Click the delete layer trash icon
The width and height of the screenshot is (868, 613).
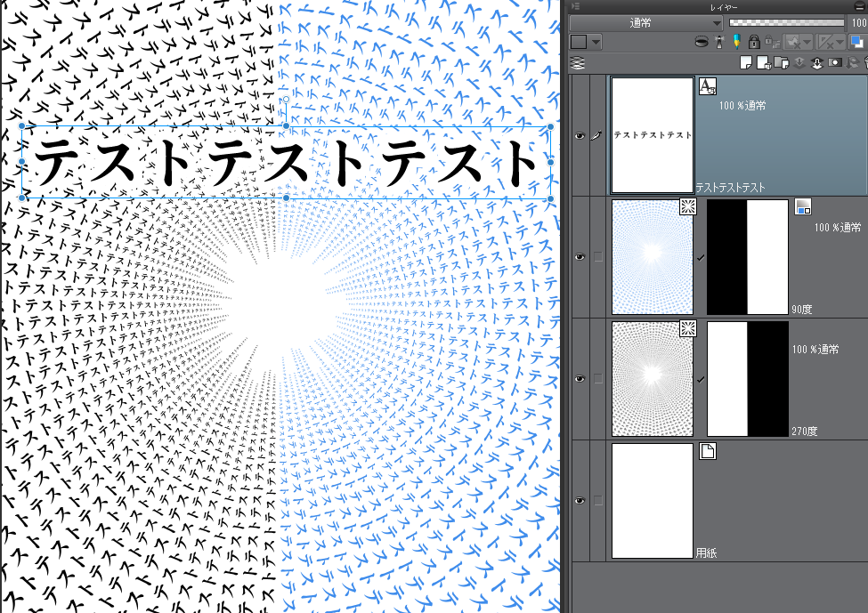865,64
